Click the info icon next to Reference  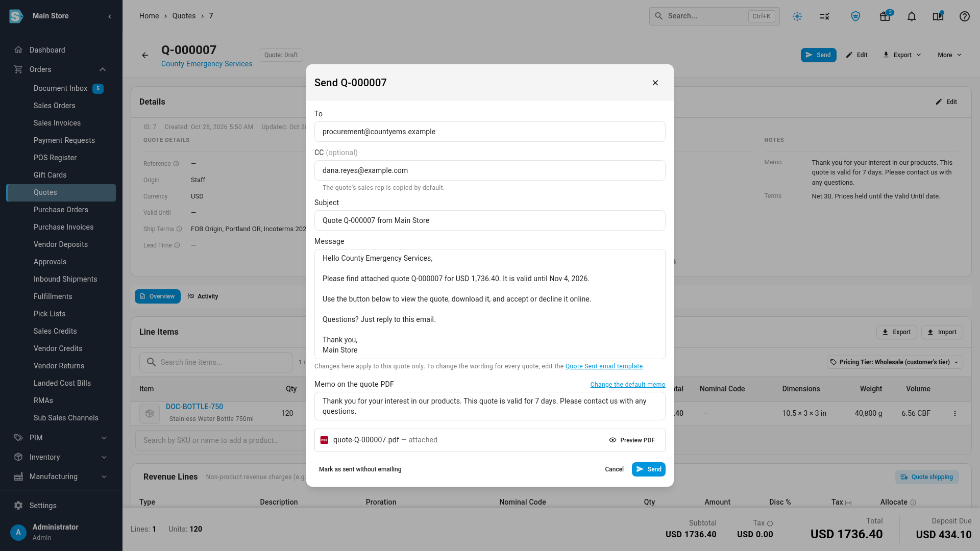point(176,164)
